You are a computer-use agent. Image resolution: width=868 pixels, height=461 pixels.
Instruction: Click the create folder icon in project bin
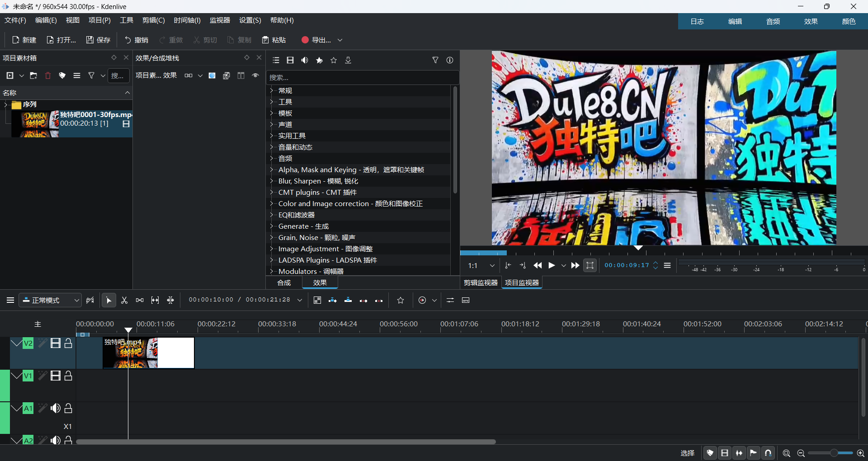[x=33, y=75]
